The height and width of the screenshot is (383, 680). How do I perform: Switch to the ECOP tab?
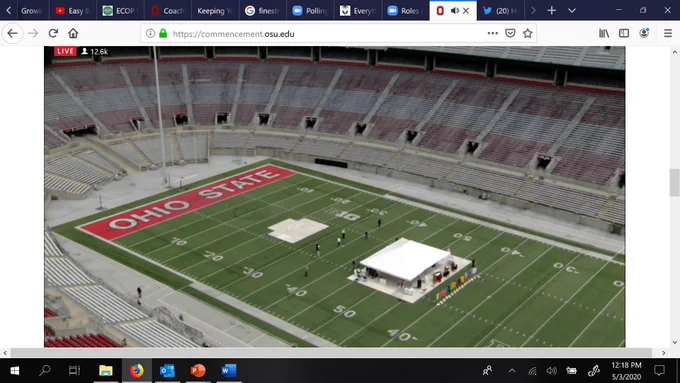(x=119, y=11)
